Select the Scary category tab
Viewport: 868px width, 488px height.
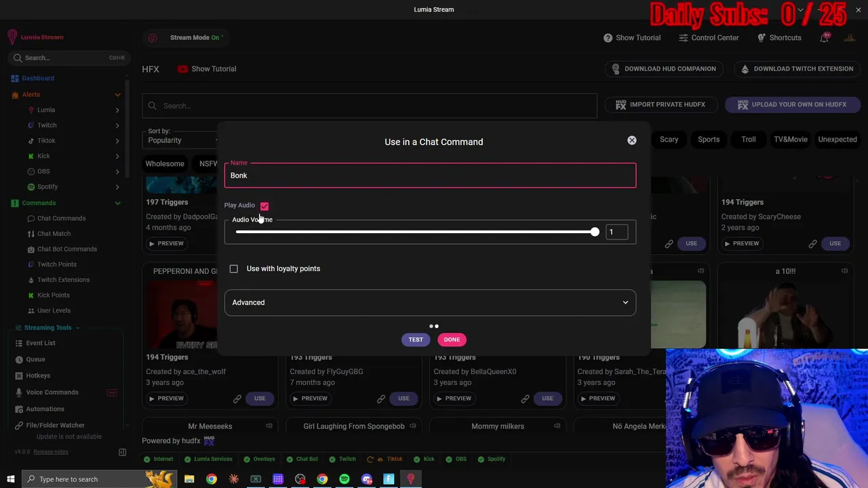coord(669,140)
